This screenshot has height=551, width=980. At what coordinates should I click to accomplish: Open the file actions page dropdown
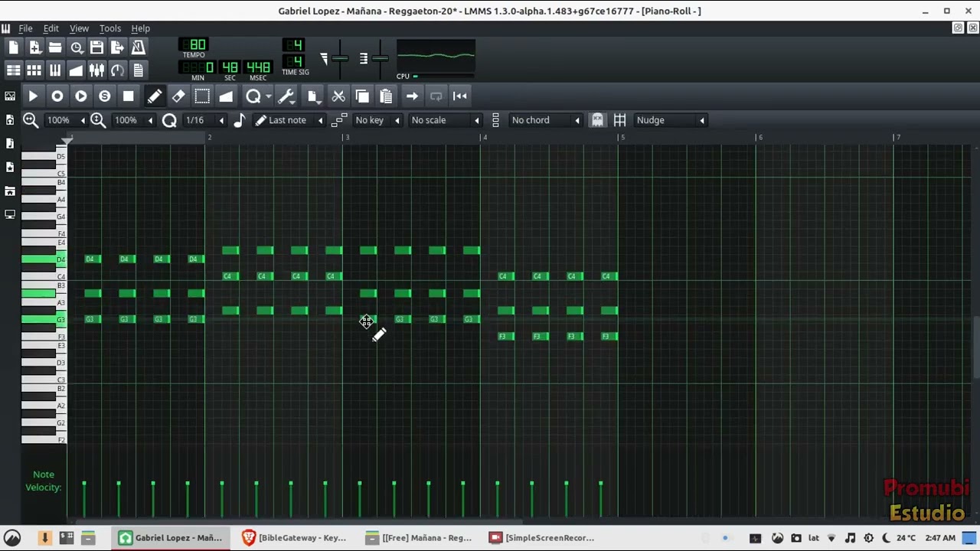point(312,96)
